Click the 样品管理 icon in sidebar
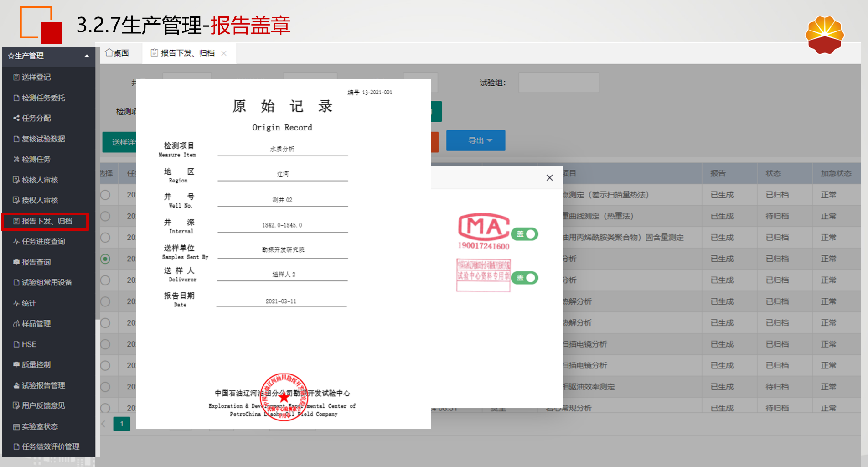 click(16, 324)
